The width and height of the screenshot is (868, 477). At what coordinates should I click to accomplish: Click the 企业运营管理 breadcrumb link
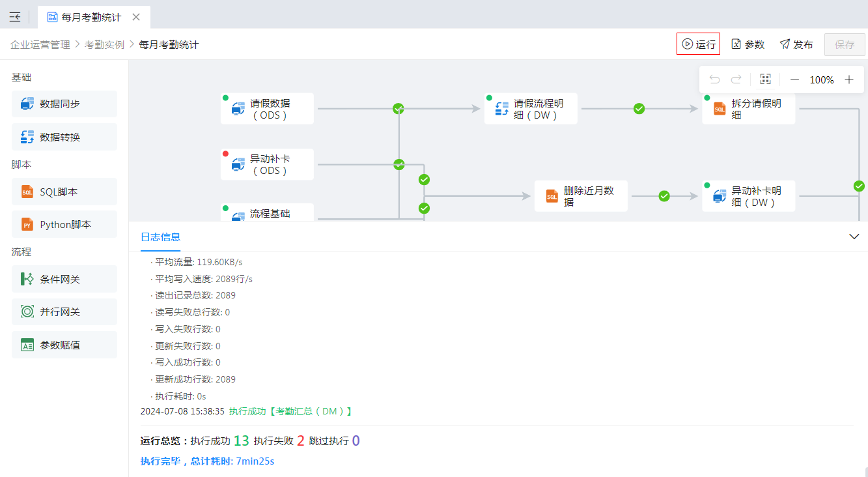point(40,44)
